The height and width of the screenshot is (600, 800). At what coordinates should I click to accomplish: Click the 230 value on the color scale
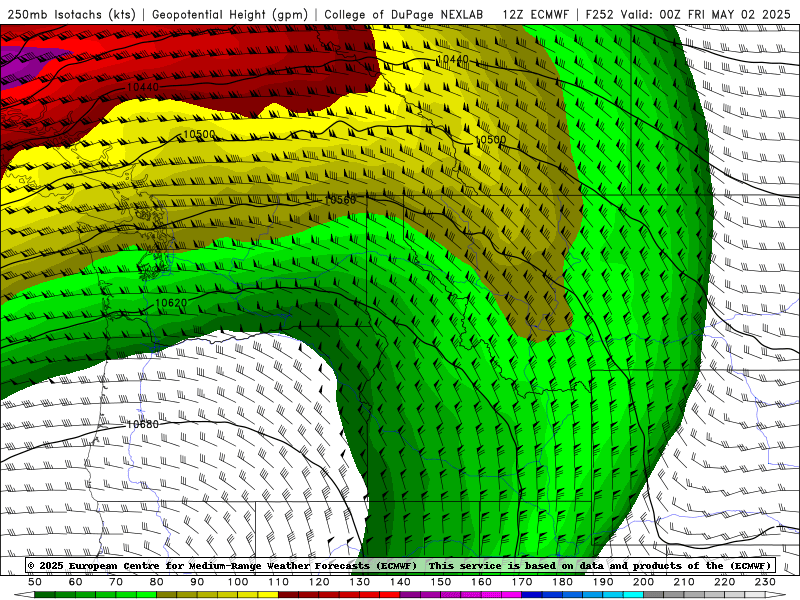(x=765, y=582)
